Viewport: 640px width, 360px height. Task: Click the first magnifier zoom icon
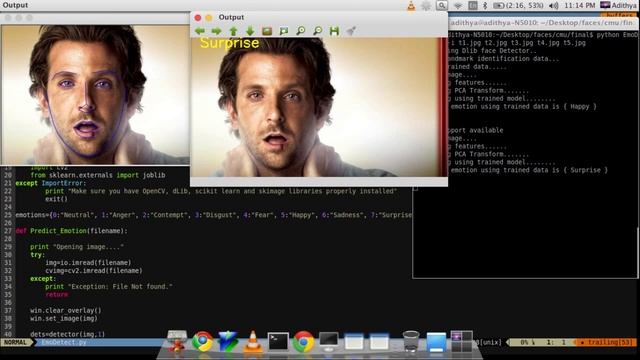pyautogui.click(x=301, y=31)
